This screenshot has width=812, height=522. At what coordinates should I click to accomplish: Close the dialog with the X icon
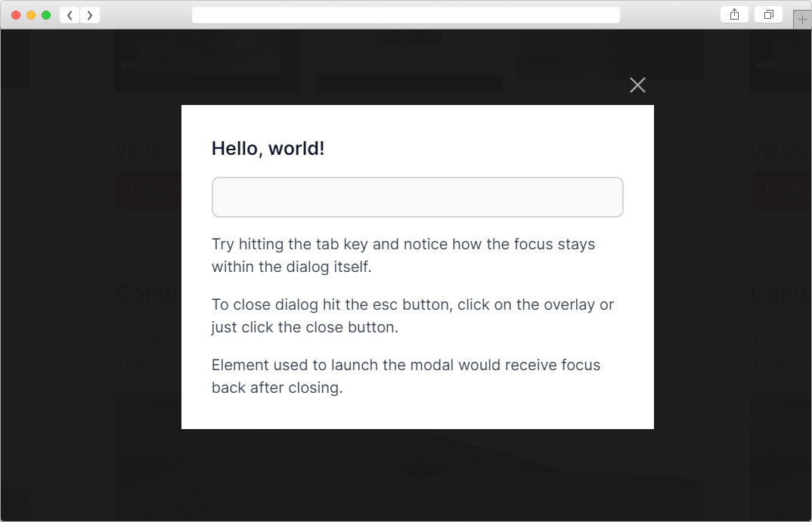click(637, 85)
